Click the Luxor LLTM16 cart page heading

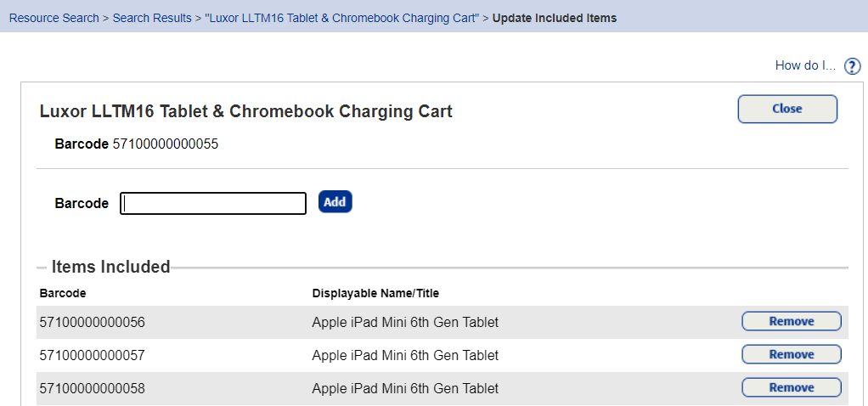pos(246,111)
